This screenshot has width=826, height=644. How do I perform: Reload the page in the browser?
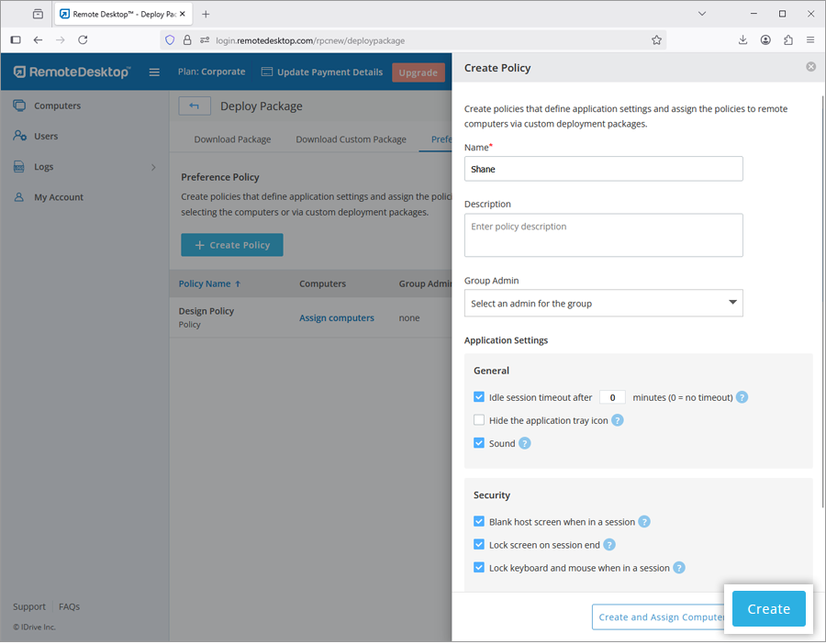83,40
